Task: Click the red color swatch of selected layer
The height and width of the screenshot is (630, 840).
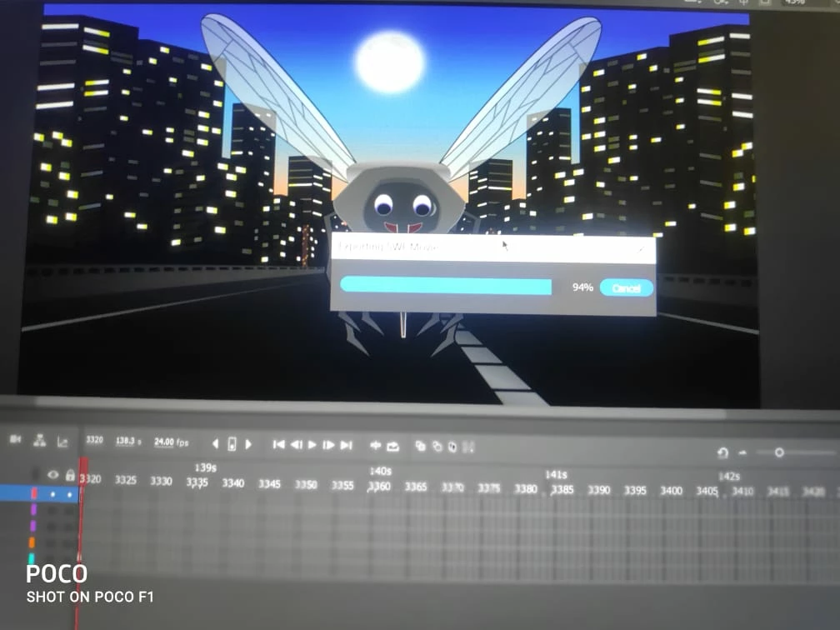Action: point(34,493)
